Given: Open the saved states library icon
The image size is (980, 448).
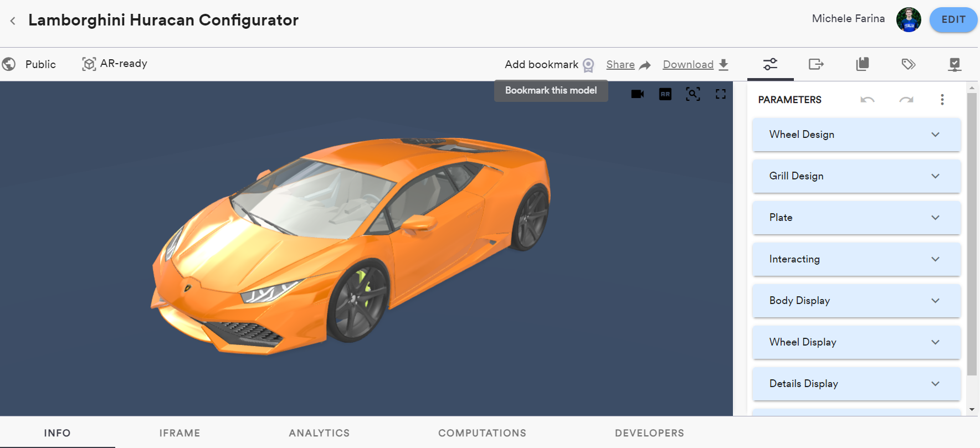Looking at the screenshot, I should [863, 64].
